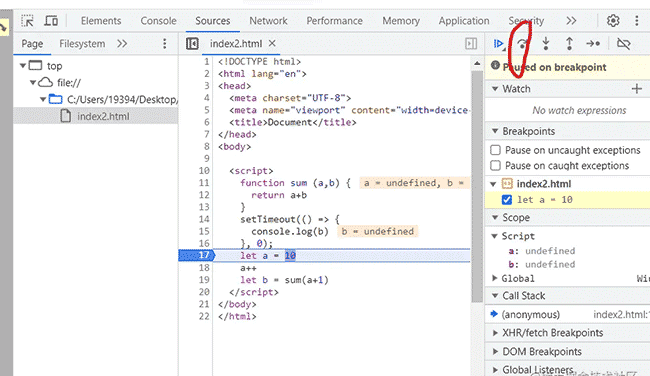Screen dimensions: 650x376
Task: Click line number 12 in gutter
Action: (x=204, y=195)
